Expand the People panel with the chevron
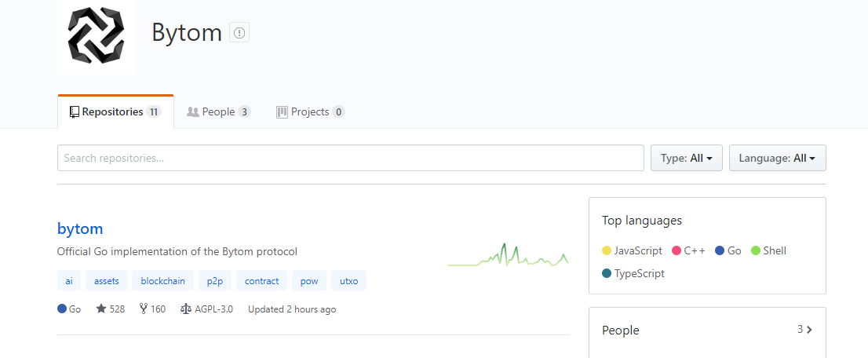868x358 pixels. pos(809,330)
